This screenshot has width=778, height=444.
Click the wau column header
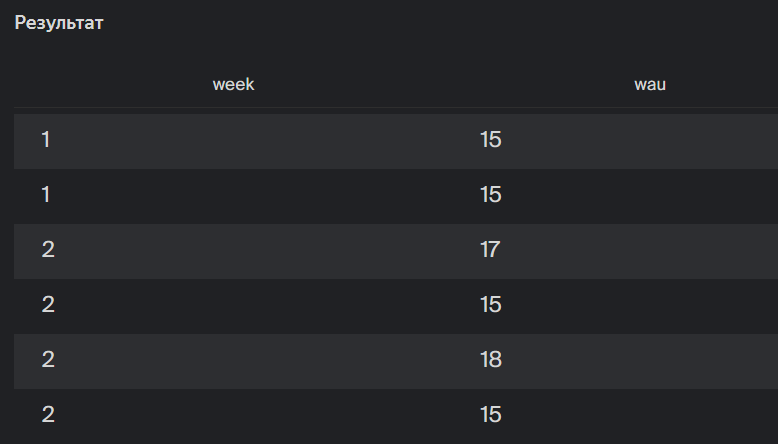pos(650,84)
